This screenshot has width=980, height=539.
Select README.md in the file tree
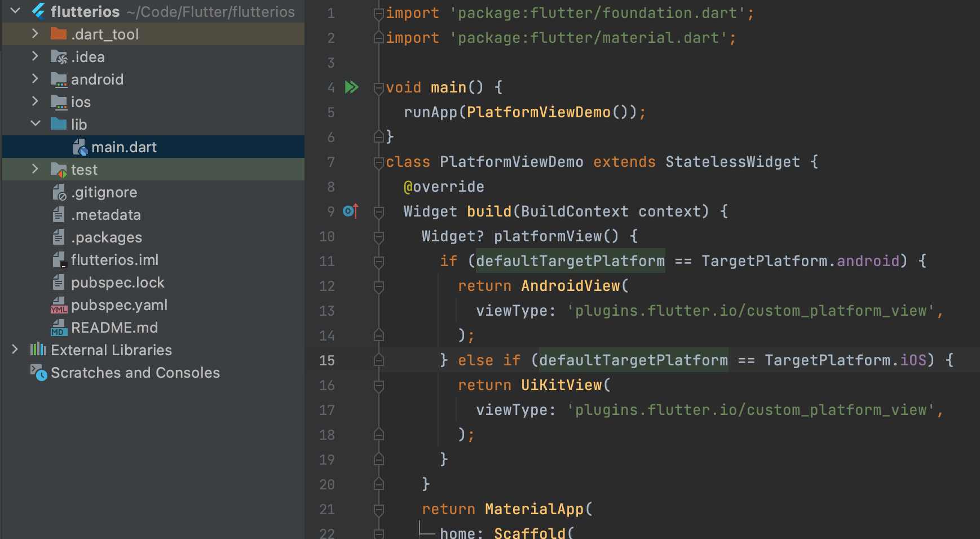(114, 328)
